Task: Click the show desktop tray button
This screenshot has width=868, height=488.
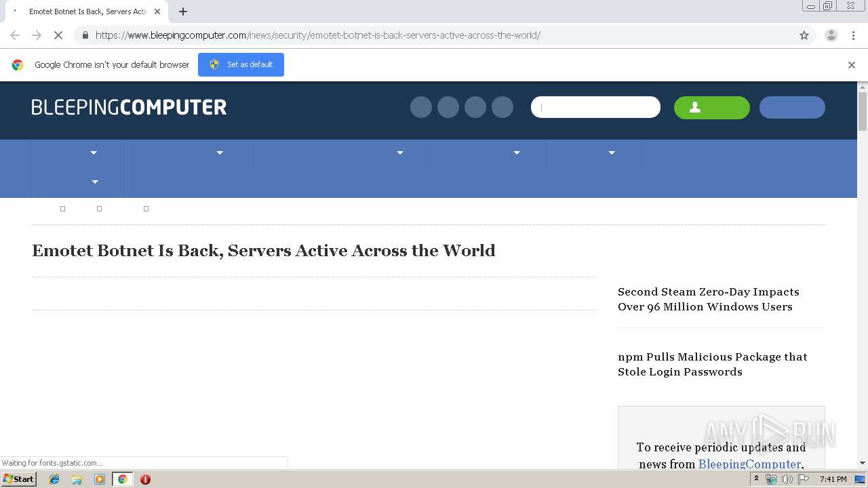Action: point(861,479)
